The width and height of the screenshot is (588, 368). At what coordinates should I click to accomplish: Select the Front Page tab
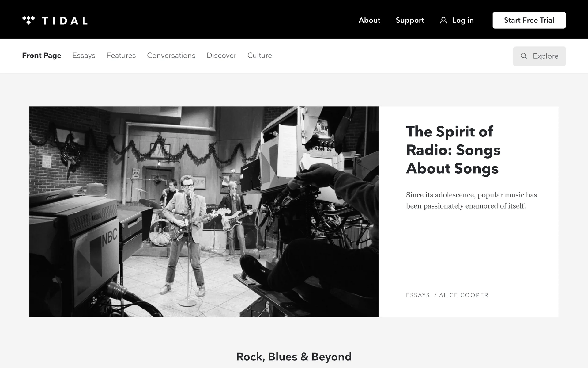(42, 56)
